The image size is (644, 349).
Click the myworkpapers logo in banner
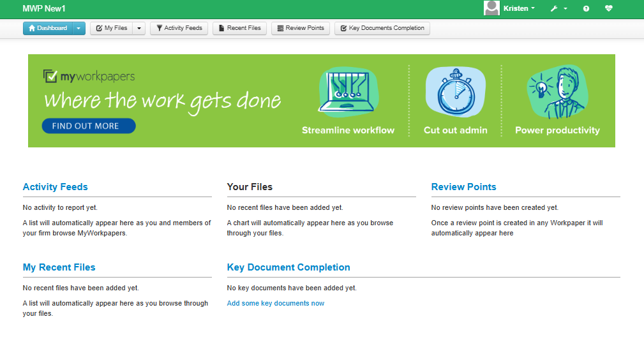[89, 77]
